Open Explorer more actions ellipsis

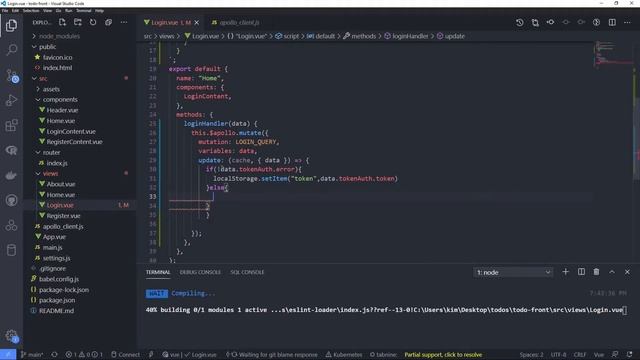tap(124, 22)
